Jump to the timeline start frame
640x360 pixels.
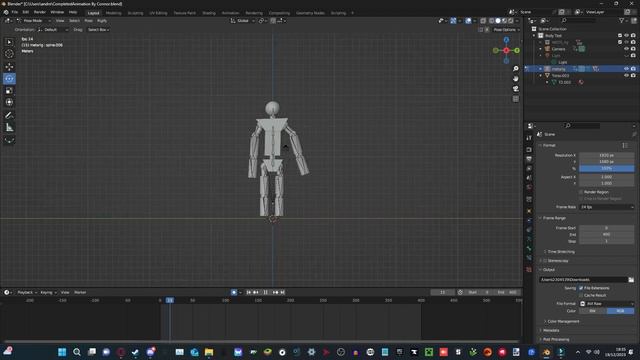point(248,292)
